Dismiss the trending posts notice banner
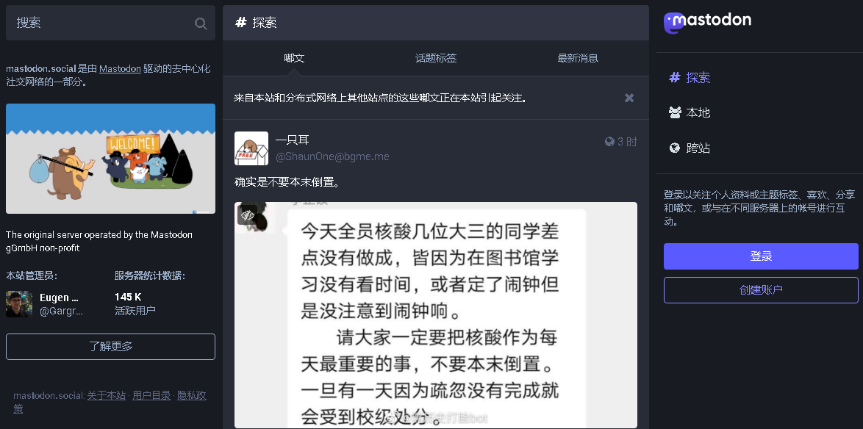This screenshot has height=429, width=863. (x=629, y=97)
